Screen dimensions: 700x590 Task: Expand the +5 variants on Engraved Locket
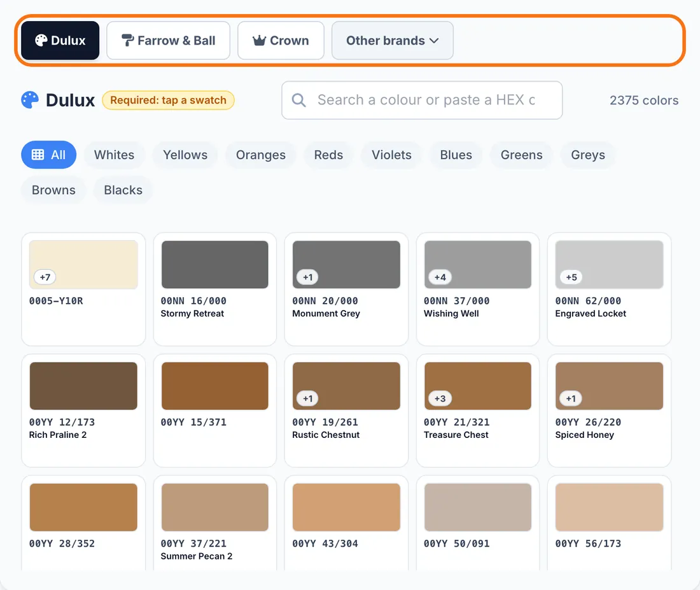571,277
